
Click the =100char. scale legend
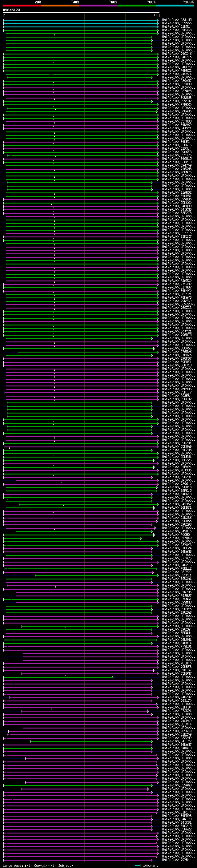point(147,866)
